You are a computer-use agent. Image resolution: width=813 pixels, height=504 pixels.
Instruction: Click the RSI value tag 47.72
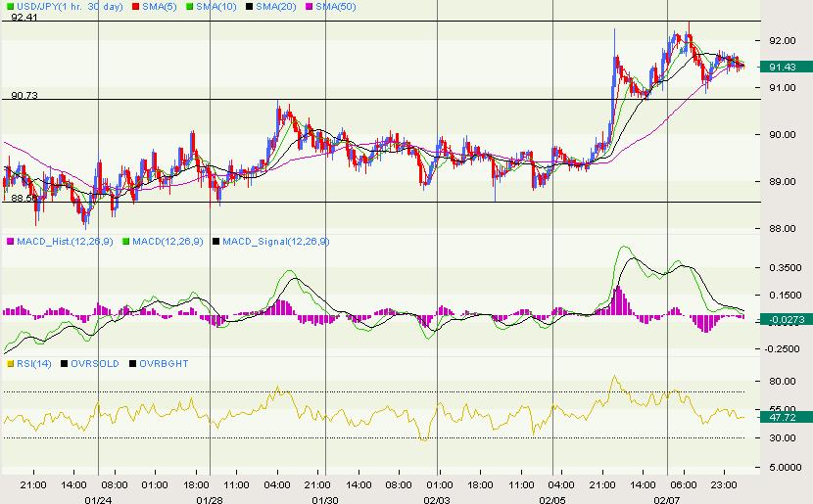785,417
